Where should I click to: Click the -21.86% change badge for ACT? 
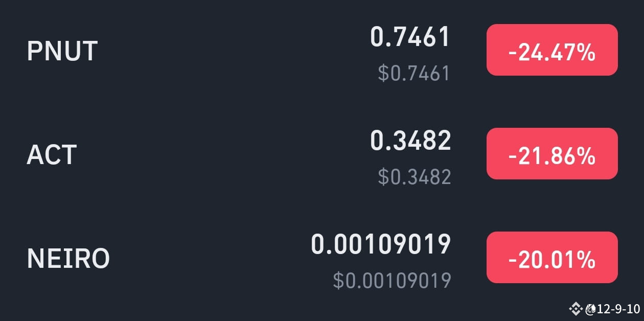(552, 154)
